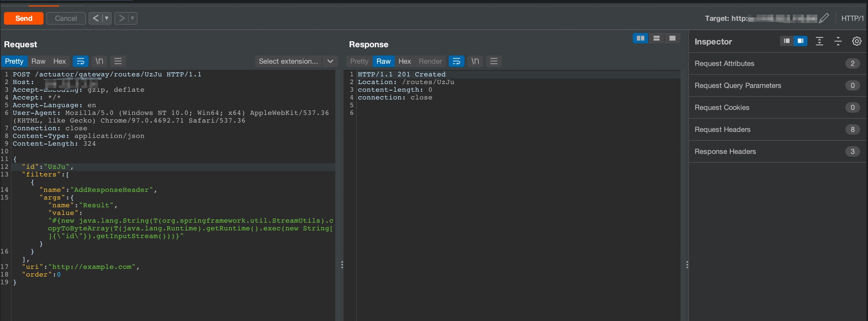The width and height of the screenshot is (868, 321).
Task: Click the "id":"UzJu" JSON line
Action: [48, 167]
